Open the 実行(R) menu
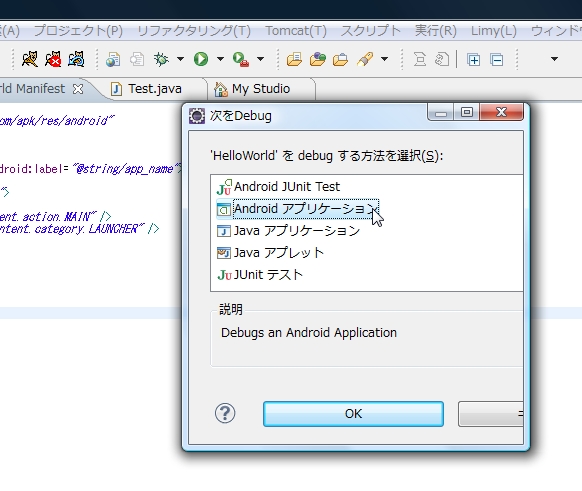The width and height of the screenshot is (582, 491). click(436, 30)
